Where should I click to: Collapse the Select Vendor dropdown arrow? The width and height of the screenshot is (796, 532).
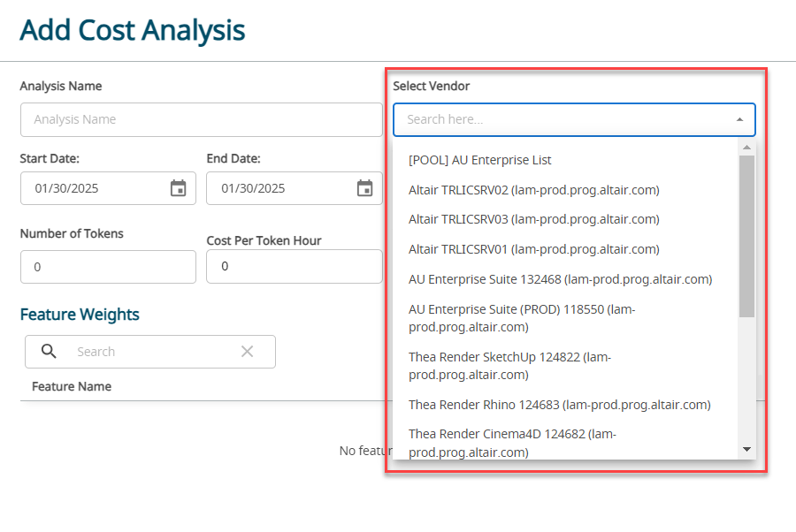point(739,119)
